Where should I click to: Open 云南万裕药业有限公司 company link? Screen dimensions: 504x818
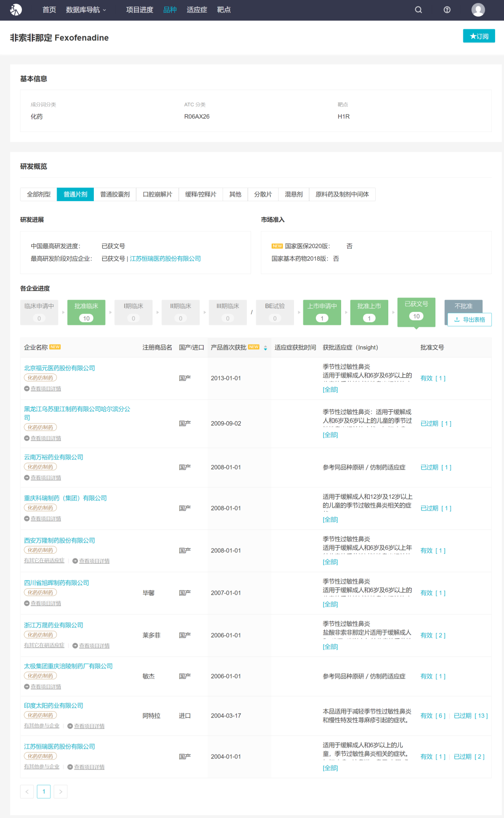[x=54, y=457]
